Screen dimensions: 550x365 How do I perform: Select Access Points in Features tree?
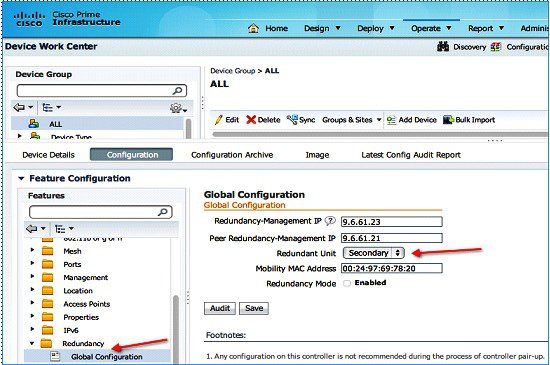(x=87, y=304)
